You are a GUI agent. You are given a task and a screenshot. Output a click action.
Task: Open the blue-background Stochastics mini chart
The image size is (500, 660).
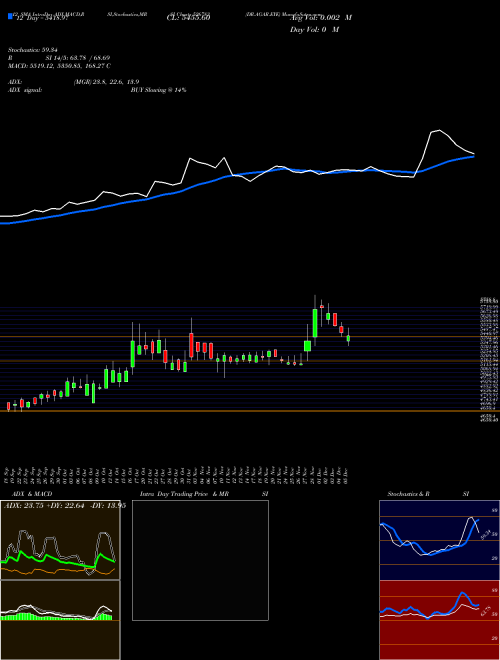(x=439, y=540)
